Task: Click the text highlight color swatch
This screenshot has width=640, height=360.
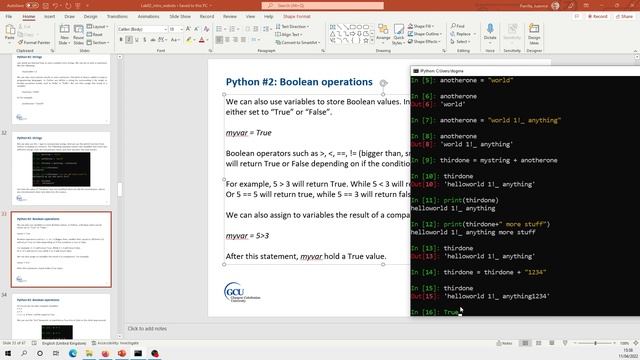Action: tap(188, 40)
